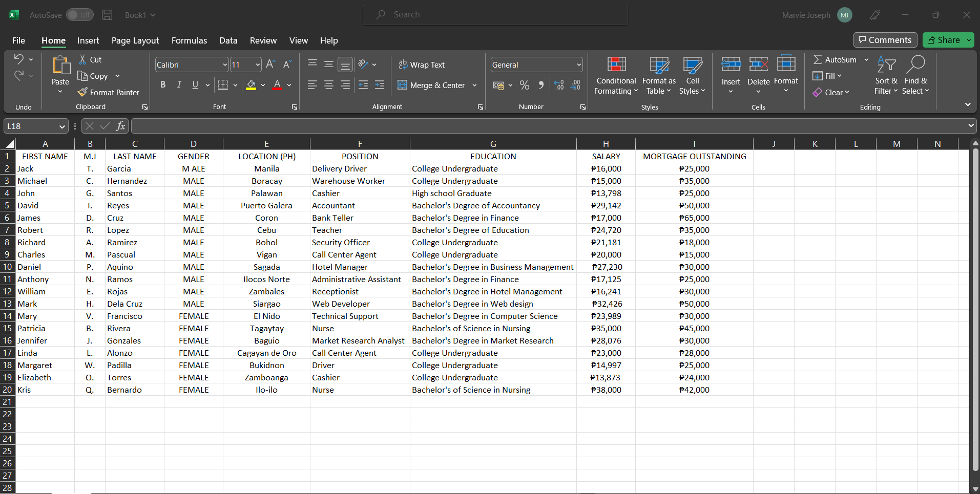Toggle Wrap Text on selection
This screenshot has width=980, height=494.
pyautogui.click(x=422, y=65)
